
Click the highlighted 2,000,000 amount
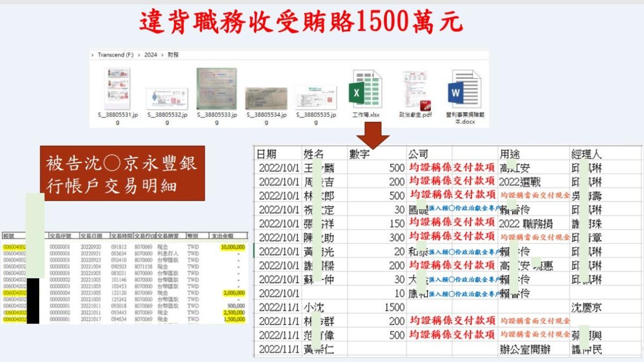click(234, 293)
